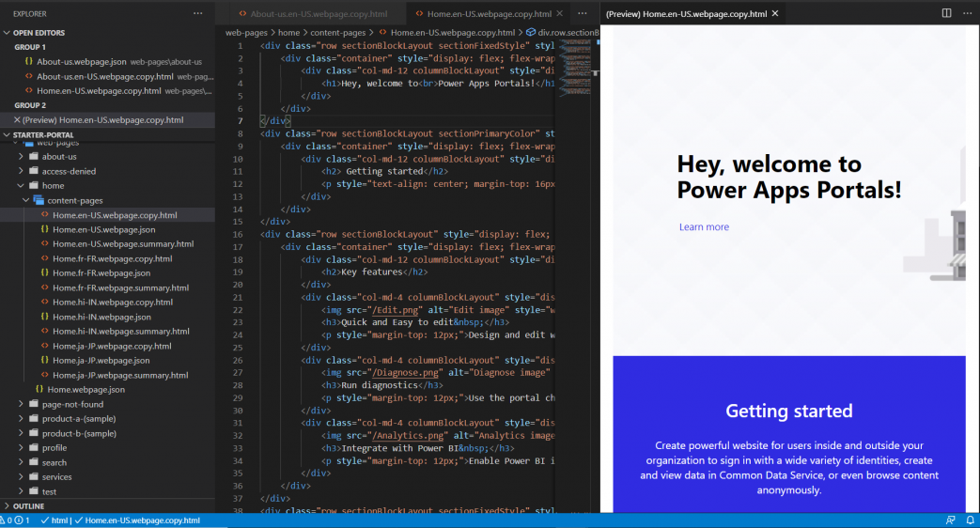The width and height of the screenshot is (980, 528).
Task: Click web-pages in the breadcrumb
Action: tap(246, 32)
